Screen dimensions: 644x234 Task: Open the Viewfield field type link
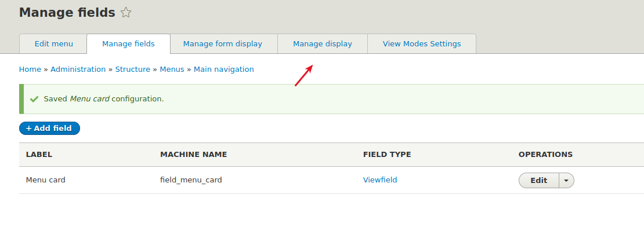pyautogui.click(x=380, y=180)
